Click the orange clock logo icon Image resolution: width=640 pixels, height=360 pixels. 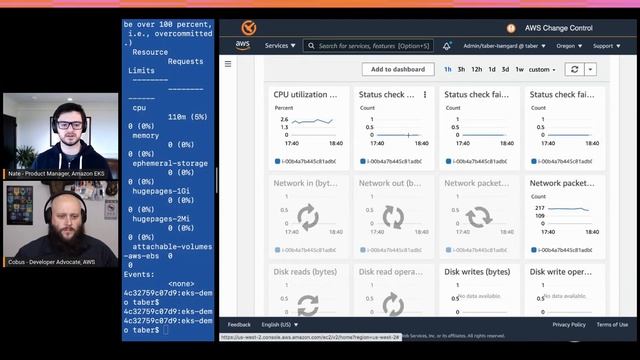point(249,28)
